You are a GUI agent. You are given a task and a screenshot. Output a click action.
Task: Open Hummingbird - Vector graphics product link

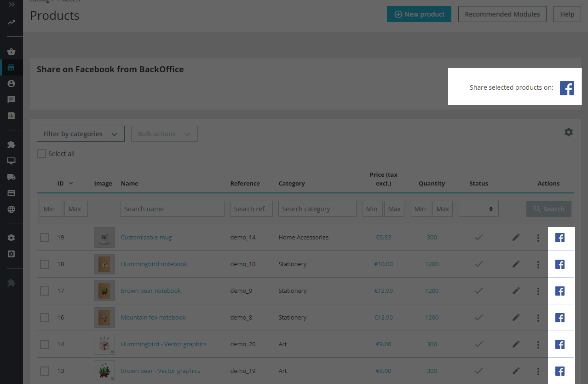coord(163,344)
